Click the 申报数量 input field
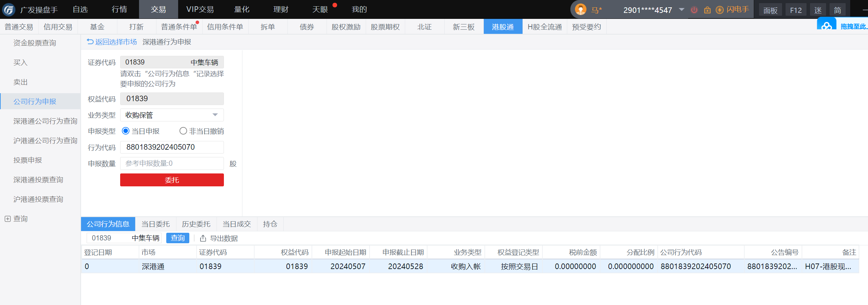Viewport: 868px width, 305px height. (x=172, y=163)
